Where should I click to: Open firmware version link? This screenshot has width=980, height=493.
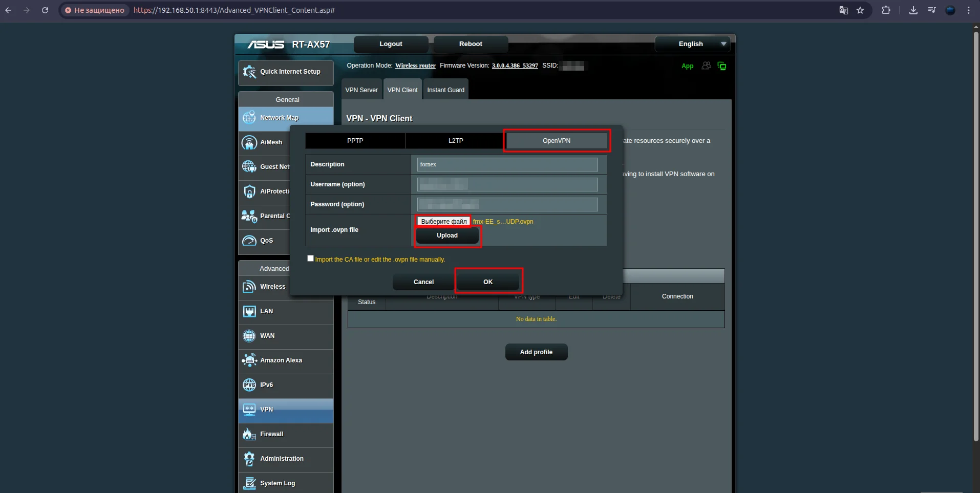click(515, 66)
